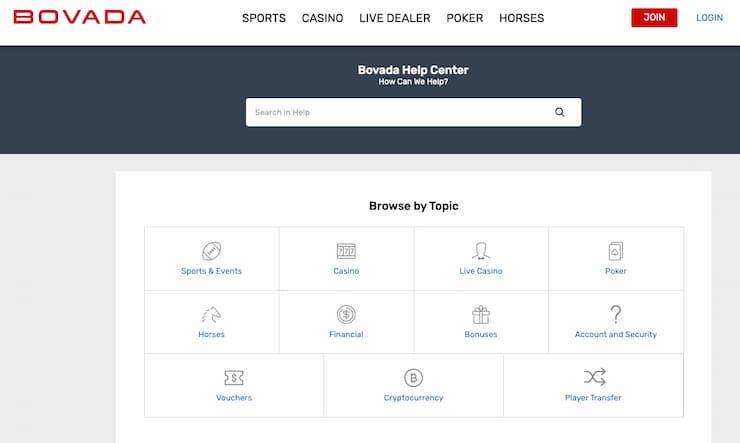Click the Browse by Topic heading
Screen dimensions: 740x443
413,206
